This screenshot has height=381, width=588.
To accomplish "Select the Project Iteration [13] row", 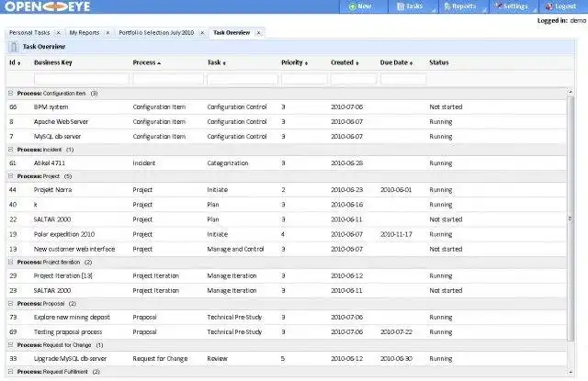I will tap(287, 275).
